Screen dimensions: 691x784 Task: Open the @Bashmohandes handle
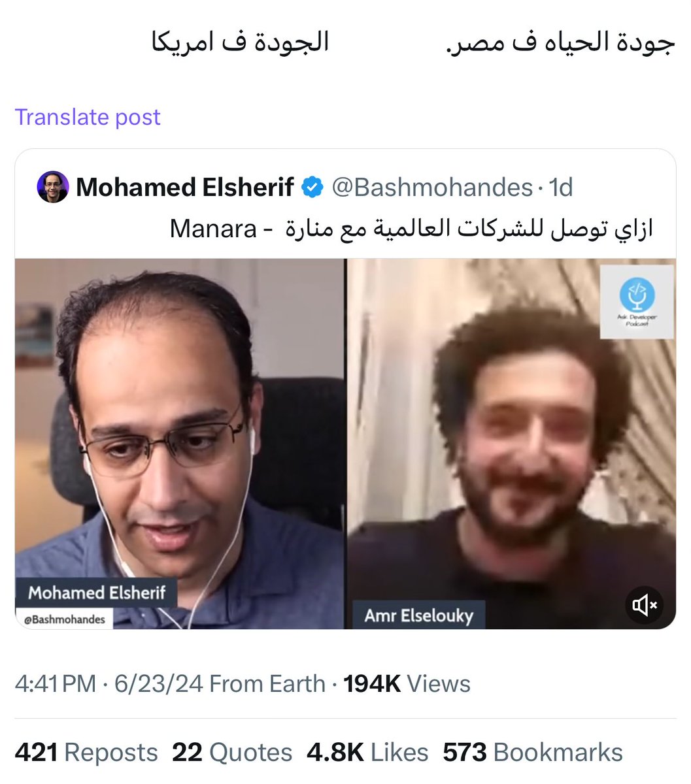point(432,188)
